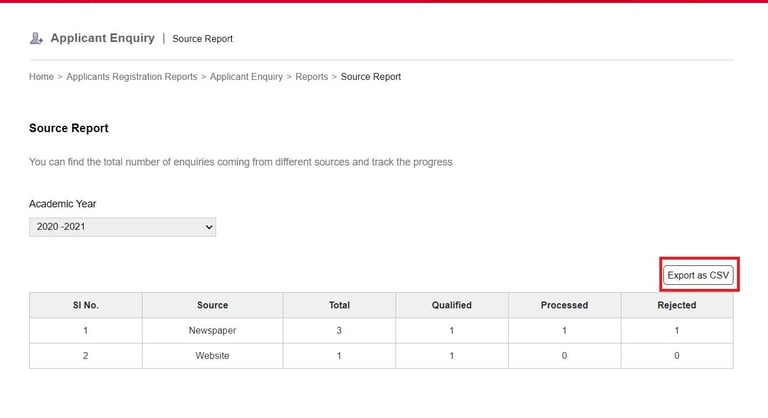Click the Source column header
Image resolution: width=768 pixels, height=418 pixels.
[213, 305]
